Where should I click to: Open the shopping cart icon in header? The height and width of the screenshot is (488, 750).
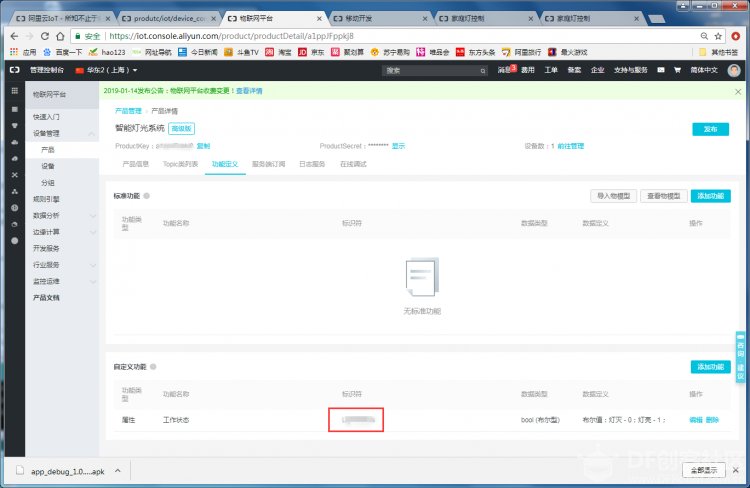[x=677, y=70]
